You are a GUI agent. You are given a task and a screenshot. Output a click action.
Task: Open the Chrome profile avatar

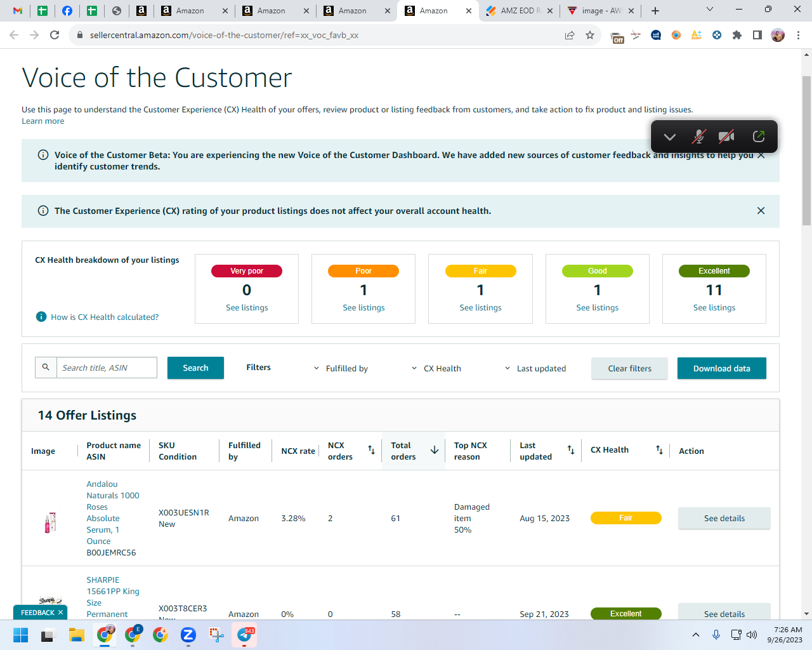(778, 36)
